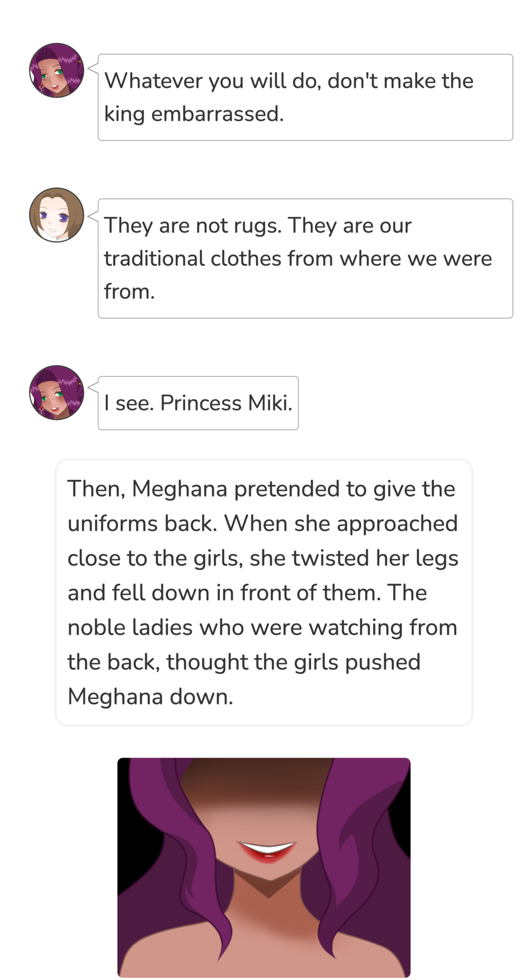Viewport: 528px width, 980px height.
Task: Tap the narration line "Then, Meghana pretended to give the"
Action: (x=261, y=489)
